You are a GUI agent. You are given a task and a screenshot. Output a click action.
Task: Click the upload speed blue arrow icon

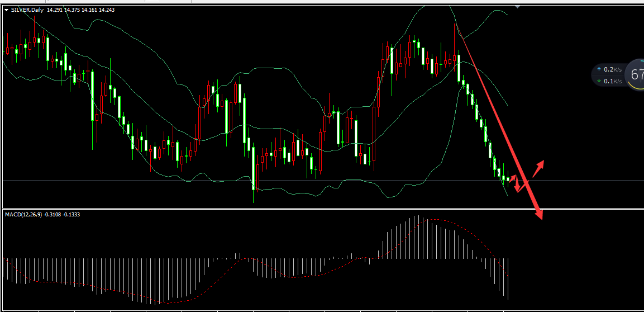[x=599, y=70]
